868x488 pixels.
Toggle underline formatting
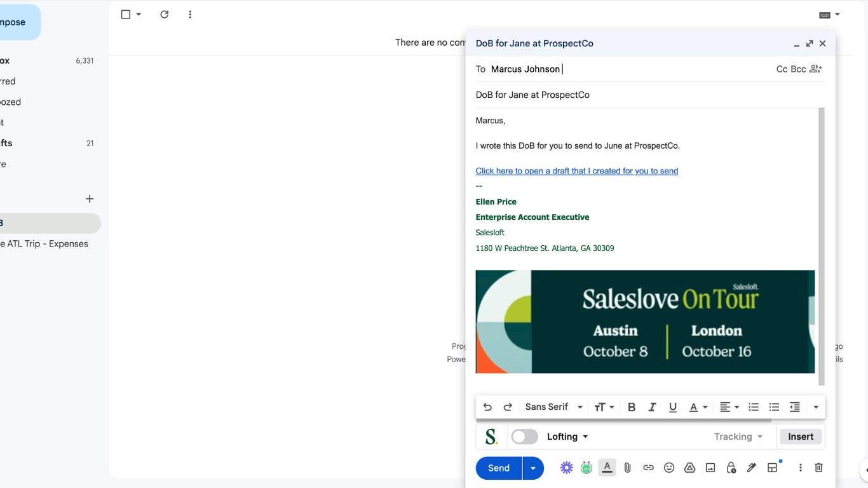(x=673, y=407)
